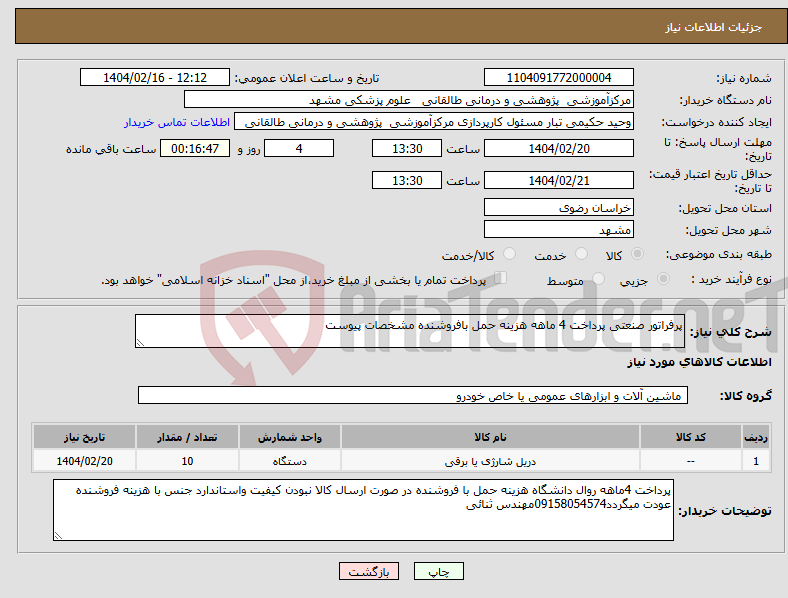Click the row number cell 1
Screen dimensions: 788x598
coord(756,461)
